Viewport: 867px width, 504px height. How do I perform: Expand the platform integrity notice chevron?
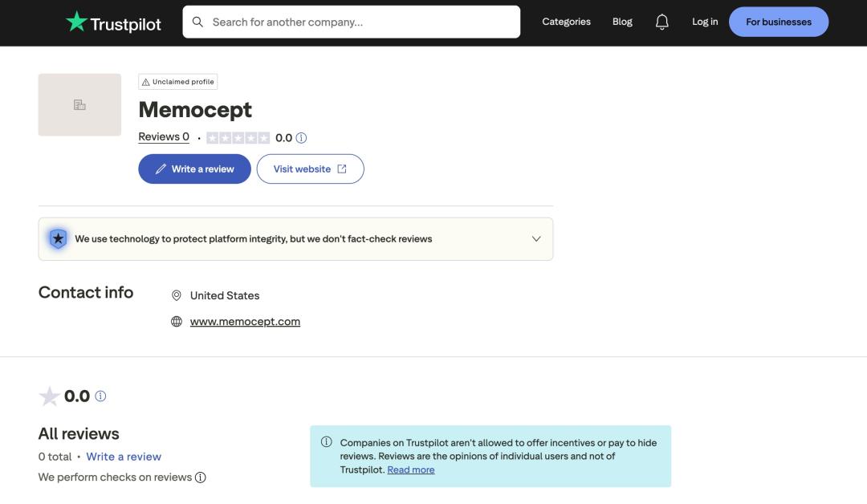pos(536,239)
